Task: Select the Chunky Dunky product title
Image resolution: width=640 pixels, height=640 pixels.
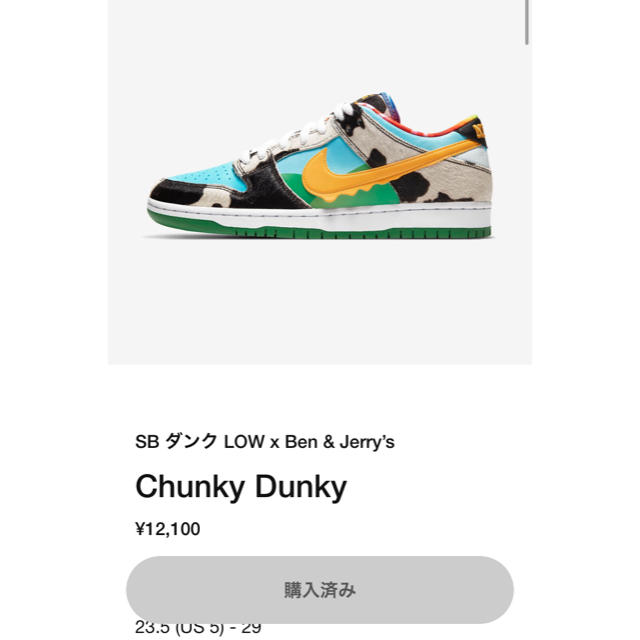Action: [241, 487]
